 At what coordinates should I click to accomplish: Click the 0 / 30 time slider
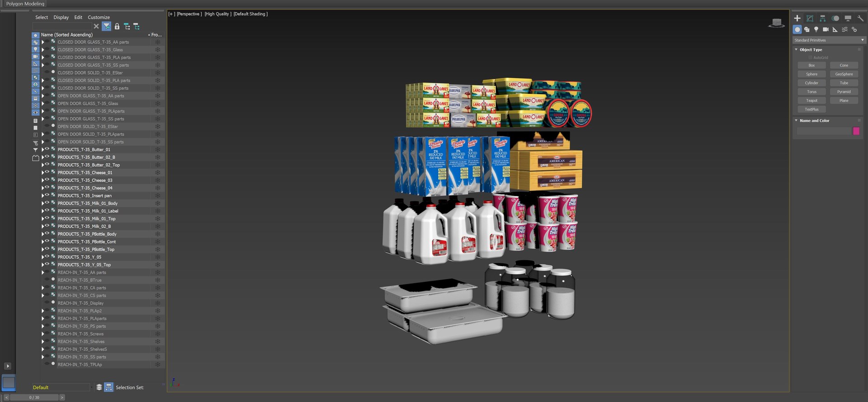click(x=34, y=397)
